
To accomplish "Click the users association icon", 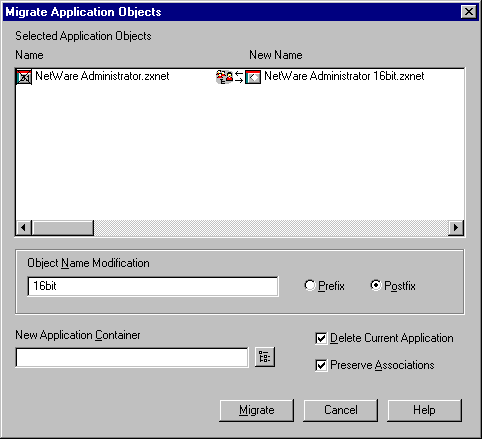I will pyautogui.click(x=224, y=77).
